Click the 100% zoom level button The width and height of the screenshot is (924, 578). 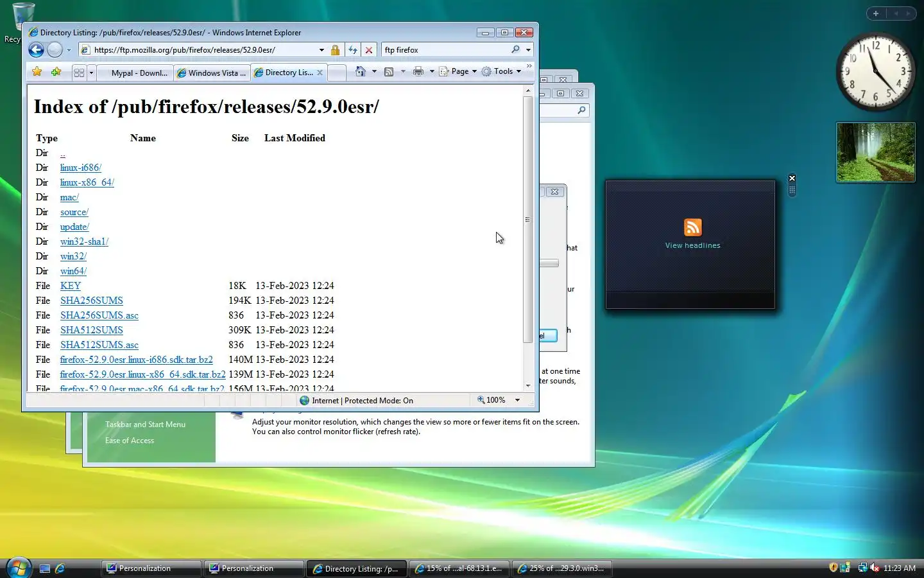(492, 400)
